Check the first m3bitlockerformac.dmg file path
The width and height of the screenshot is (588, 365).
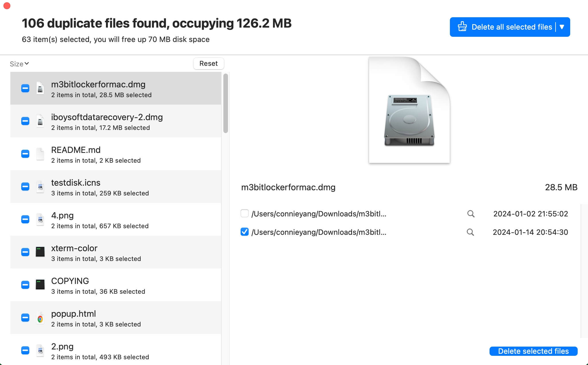[245, 214]
